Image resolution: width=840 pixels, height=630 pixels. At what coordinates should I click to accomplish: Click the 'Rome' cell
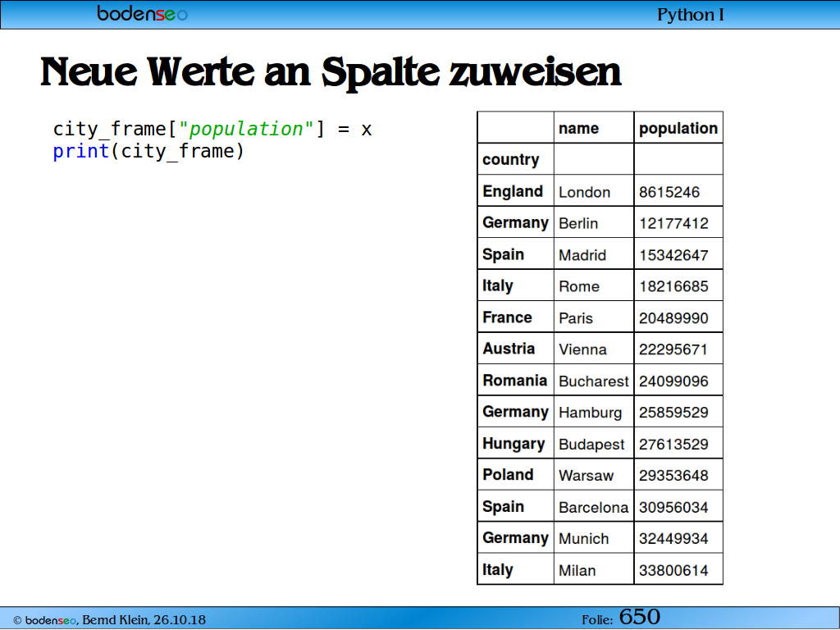(578, 286)
